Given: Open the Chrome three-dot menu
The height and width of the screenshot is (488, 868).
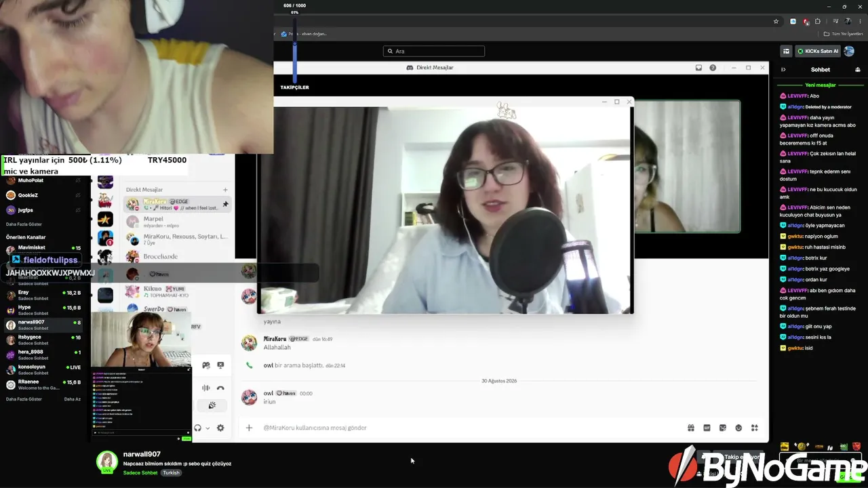Looking at the screenshot, I should pyautogui.click(x=860, y=21).
